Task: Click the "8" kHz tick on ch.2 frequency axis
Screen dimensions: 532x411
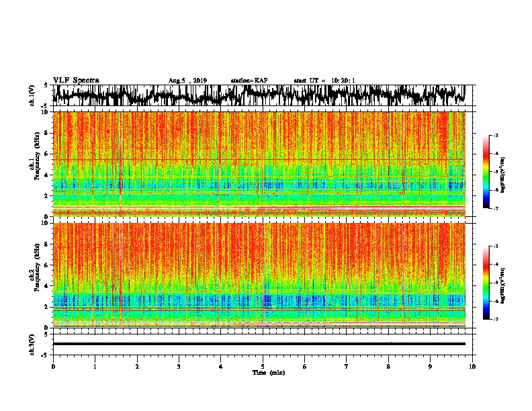Action: coord(46,244)
